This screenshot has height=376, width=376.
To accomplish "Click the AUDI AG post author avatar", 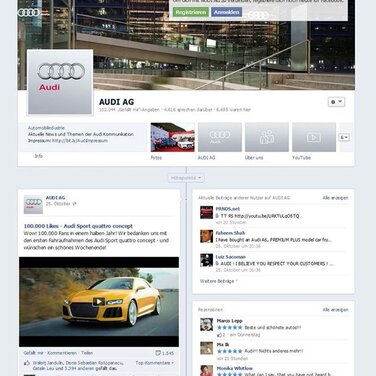I will [x=33, y=205].
